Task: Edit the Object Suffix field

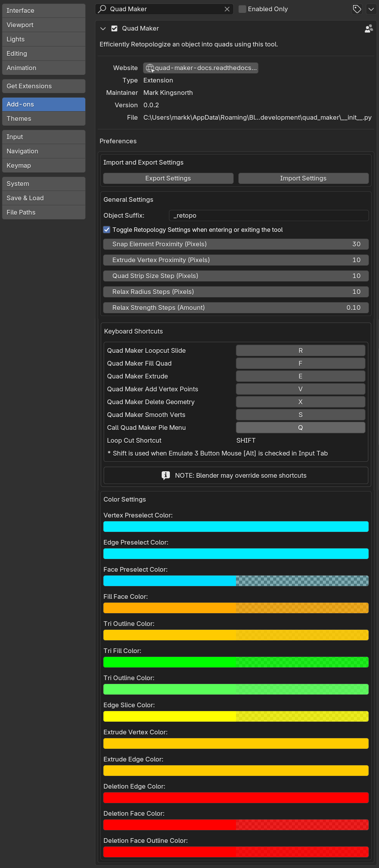Action: point(269,215)
